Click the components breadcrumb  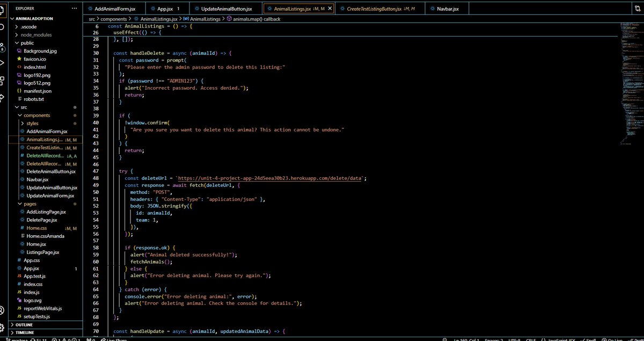[x=114, y=19]
